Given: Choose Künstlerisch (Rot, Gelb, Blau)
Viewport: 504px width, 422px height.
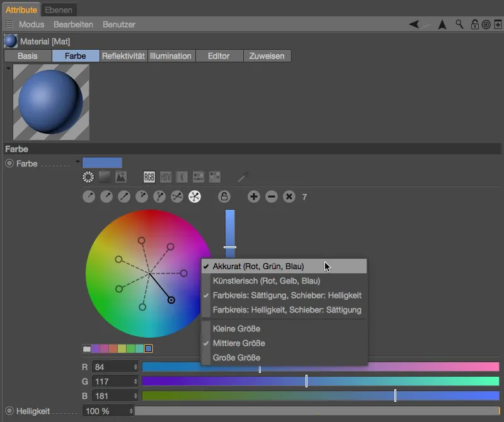Looking at the screenshot, I should click(284, 281).
